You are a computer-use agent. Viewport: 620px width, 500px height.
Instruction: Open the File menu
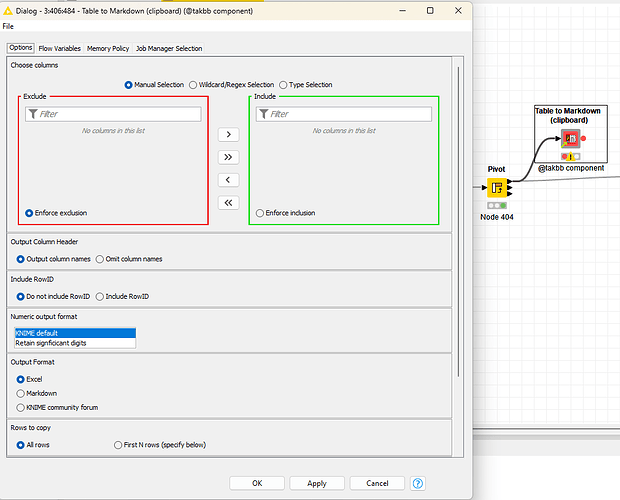pyautogui.click(x=8, y=26)
